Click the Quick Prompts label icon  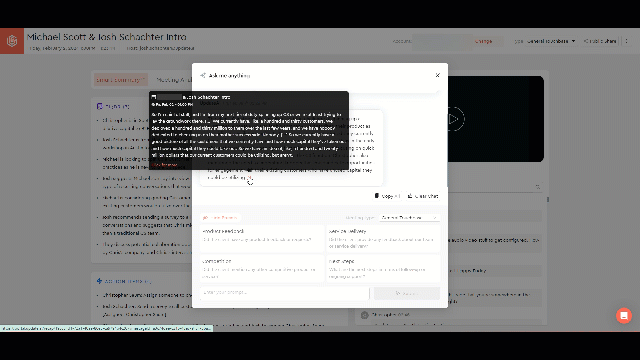205,218
